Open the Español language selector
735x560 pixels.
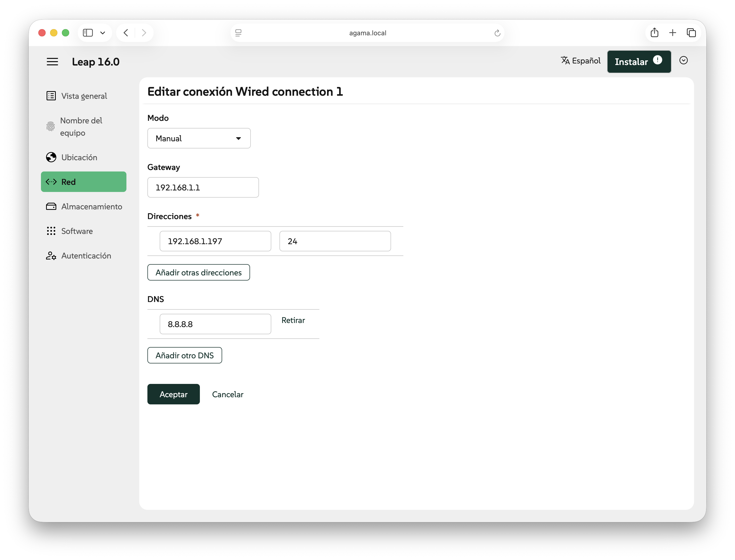(581, 61)
